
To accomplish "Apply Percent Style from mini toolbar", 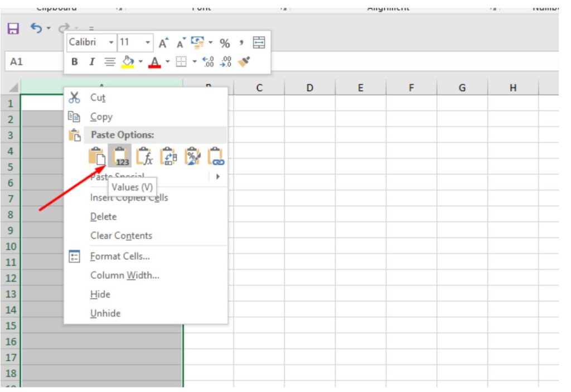I will (x=225, y=43).
